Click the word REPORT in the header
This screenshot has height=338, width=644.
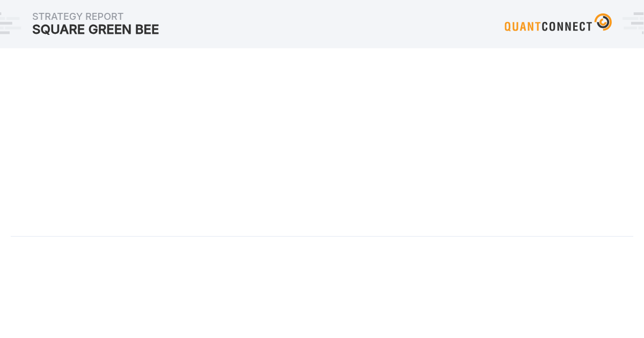pyautogui.click(x=105, y=17)
